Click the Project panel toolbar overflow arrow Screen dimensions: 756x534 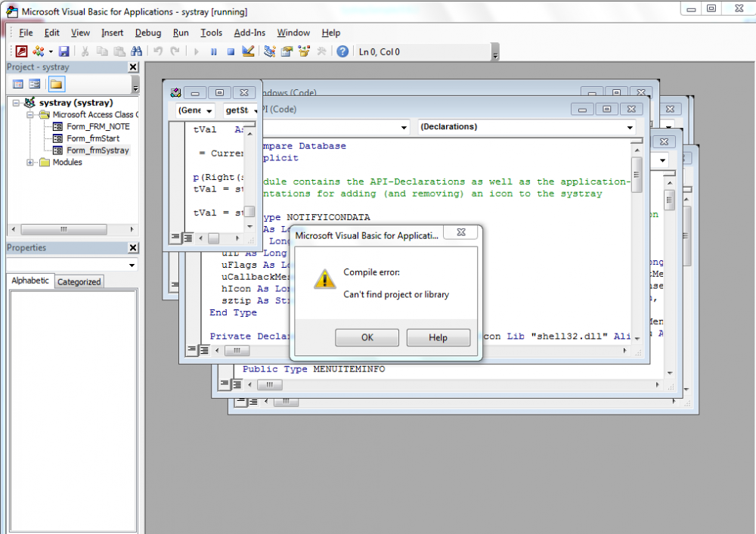[135, 85]
